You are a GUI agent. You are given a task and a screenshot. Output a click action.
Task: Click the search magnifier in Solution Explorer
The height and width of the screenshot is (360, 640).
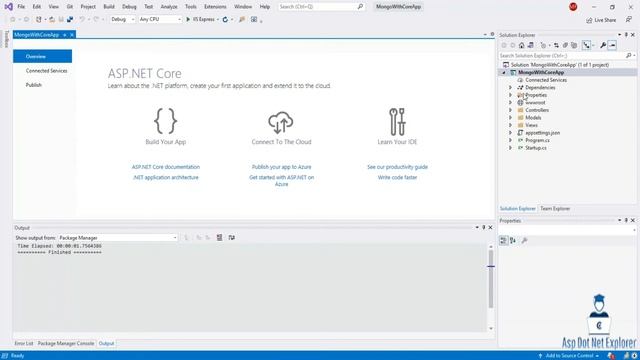click(x=629, y=56)
